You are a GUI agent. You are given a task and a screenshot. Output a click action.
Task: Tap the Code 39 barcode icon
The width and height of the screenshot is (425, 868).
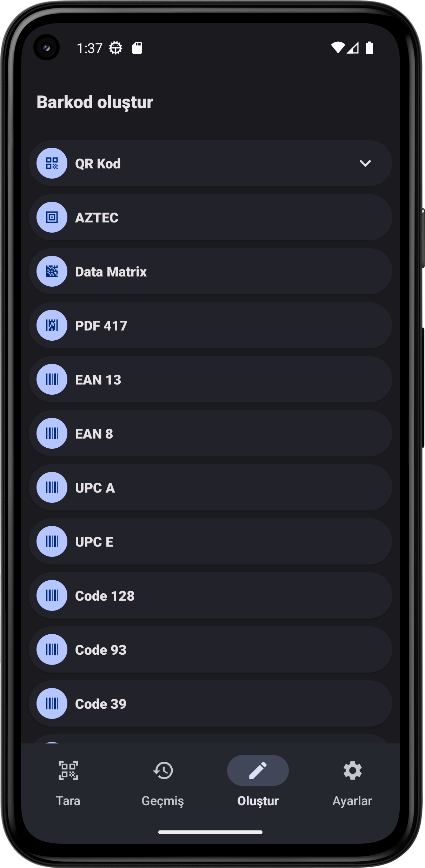tap(52, 703)
